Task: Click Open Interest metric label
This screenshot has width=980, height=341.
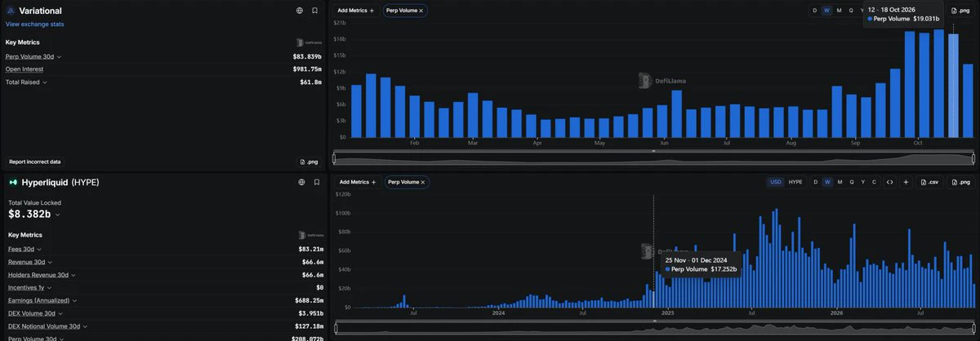Action: [x=24, y=69]
